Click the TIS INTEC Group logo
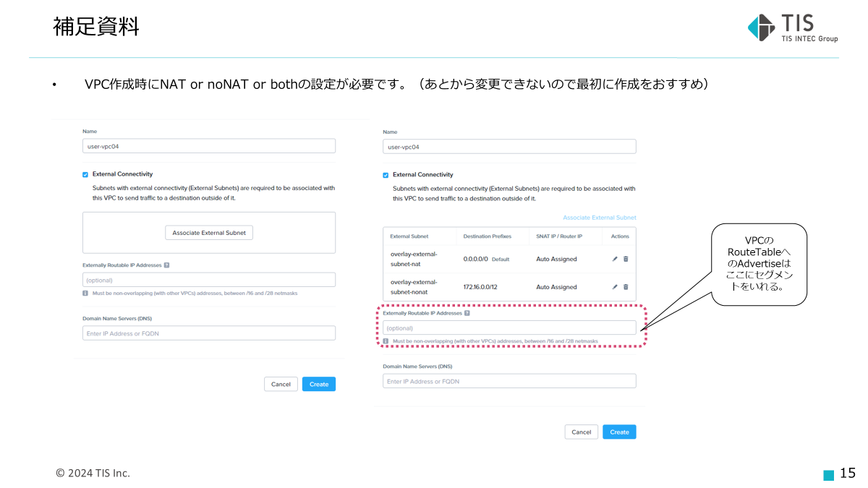Viewport: 868px width, 488px height. pyautogui.click(x=792, y=28)
